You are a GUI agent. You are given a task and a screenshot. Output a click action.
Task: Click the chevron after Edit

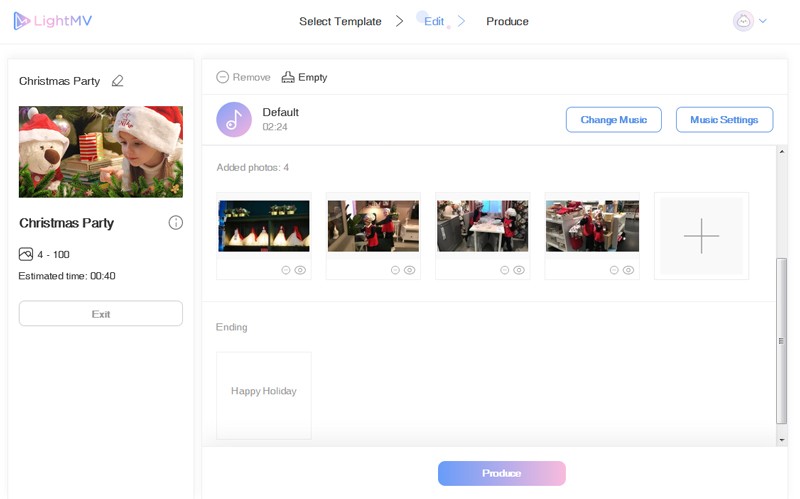[461, 21]
